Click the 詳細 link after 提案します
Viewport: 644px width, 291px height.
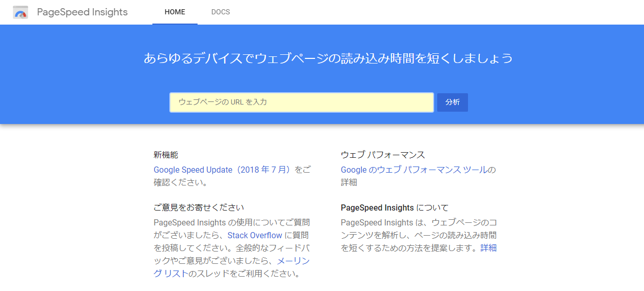[489, 248]
